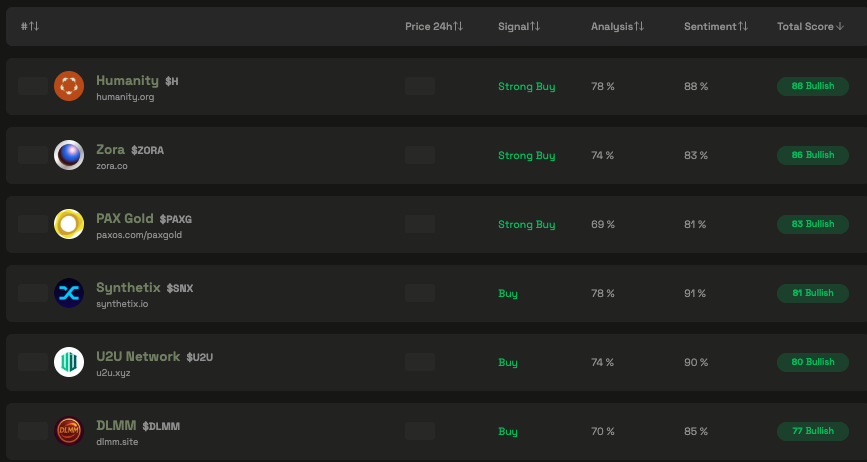This screenshot has height=462, width=867.
Task: Click the 81 Bullish score badge
Action: tap(812, 293)
